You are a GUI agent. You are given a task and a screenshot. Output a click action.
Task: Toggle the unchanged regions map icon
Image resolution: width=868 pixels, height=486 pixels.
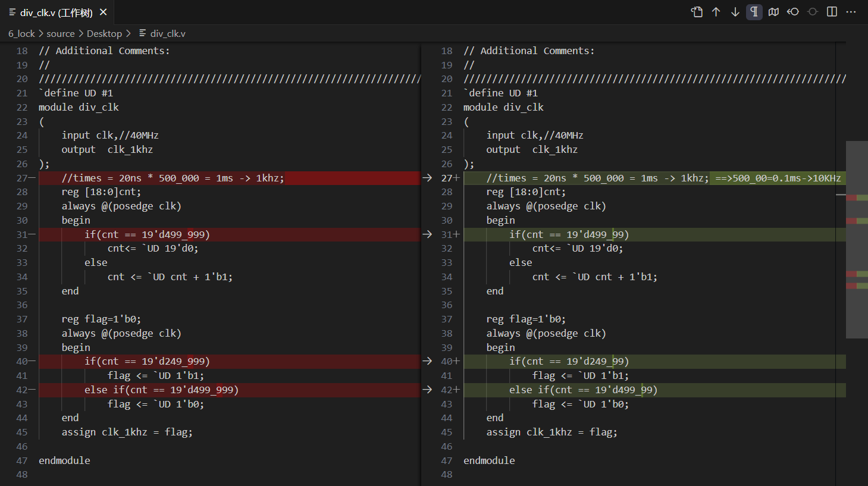click(773, 12)
